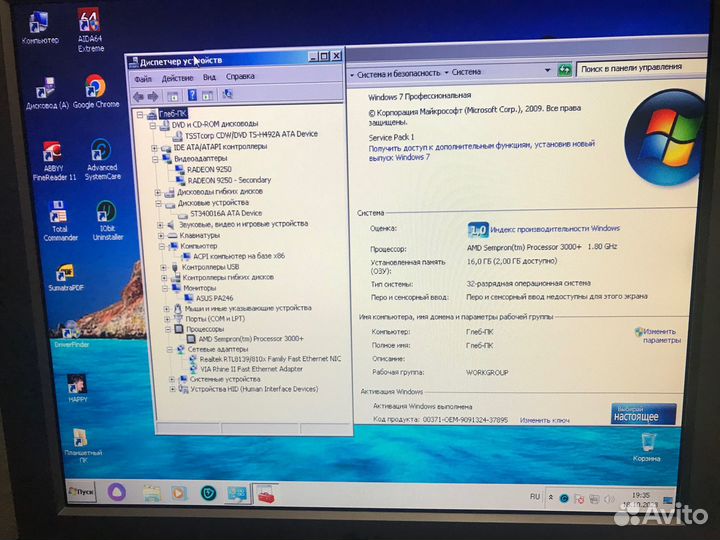Open Индекс производительности Windows link
This screenshot has width=720, height=540.
(x=555, y=229)
